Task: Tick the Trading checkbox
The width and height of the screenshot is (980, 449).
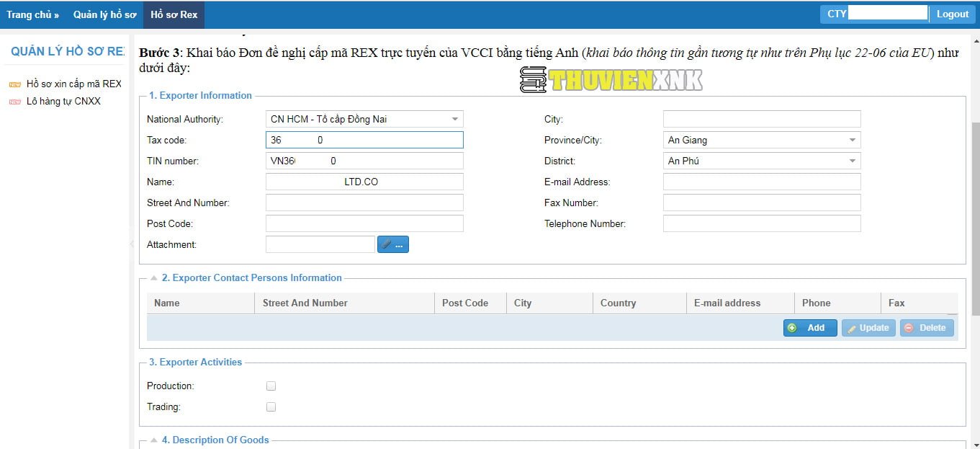Action: 271,406
